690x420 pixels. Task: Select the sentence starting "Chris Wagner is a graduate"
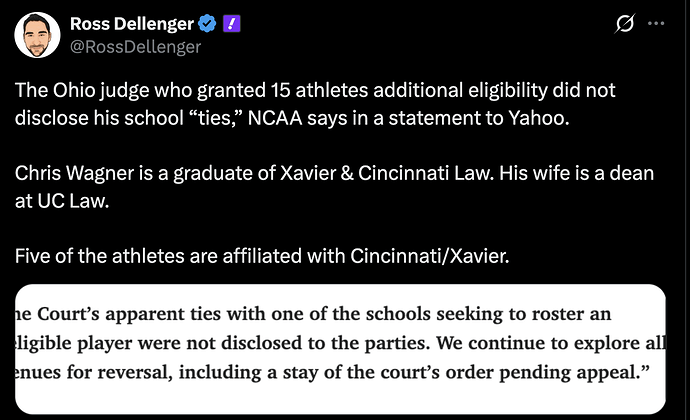334,173
